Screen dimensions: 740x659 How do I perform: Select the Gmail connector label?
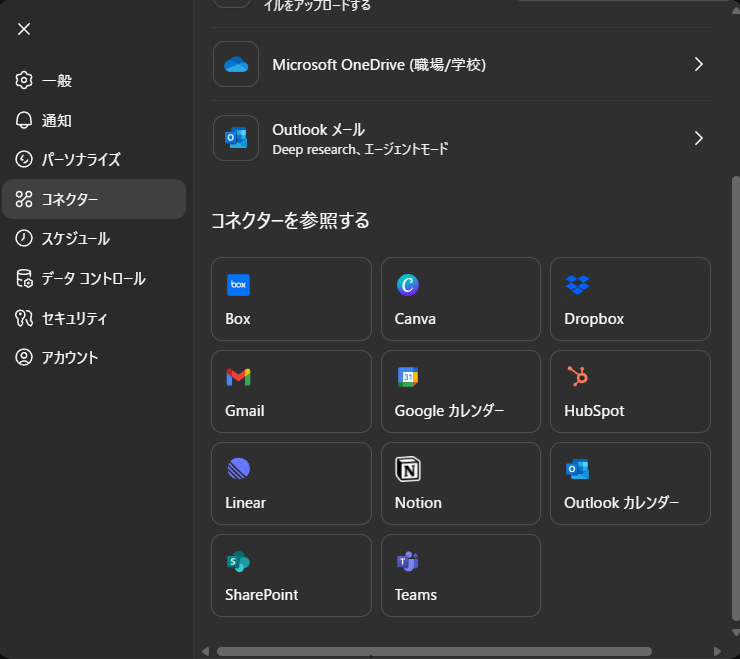(x=244, y=411)
